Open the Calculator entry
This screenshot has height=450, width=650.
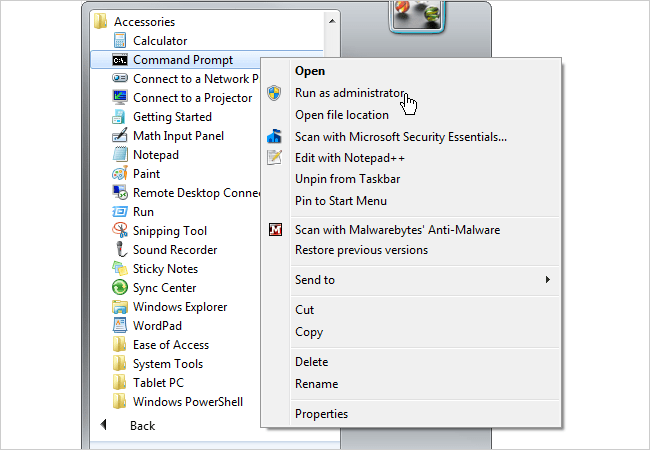pyautogui.click(x=160, y=41)
